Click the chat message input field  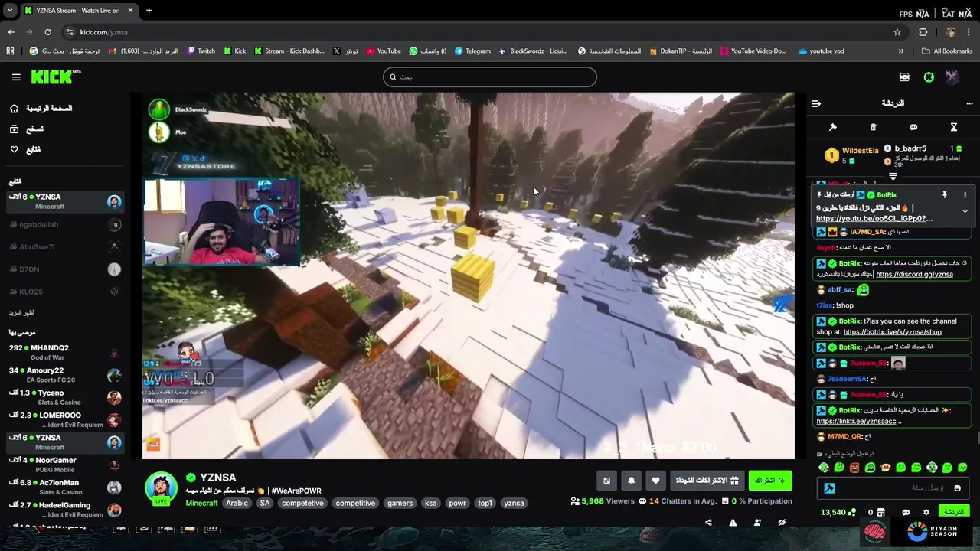point(894,488)
